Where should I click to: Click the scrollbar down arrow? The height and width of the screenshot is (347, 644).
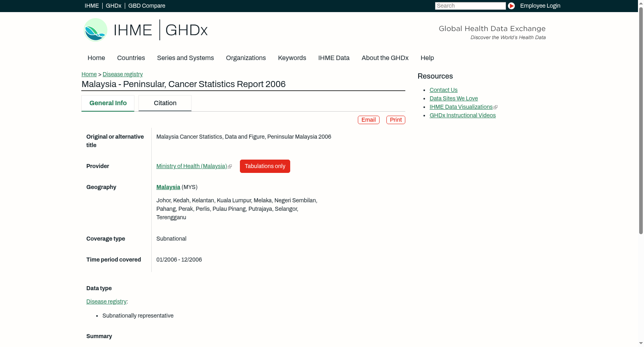click(x=641, y=343)
